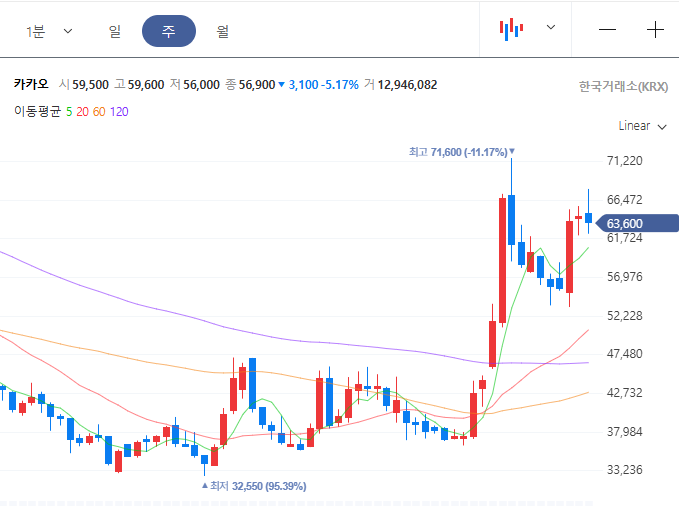Click the 37,984 price axis label
682x506 pixels.
pos(625,432)
